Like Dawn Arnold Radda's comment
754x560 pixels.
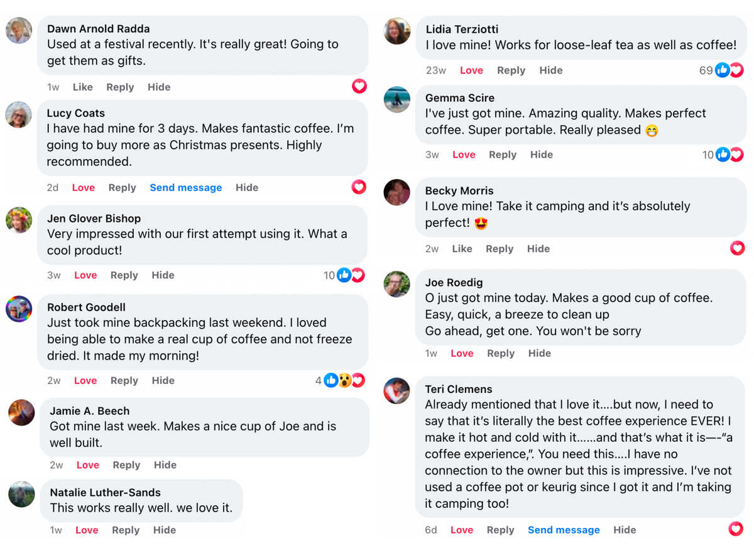tap(82, 87)
